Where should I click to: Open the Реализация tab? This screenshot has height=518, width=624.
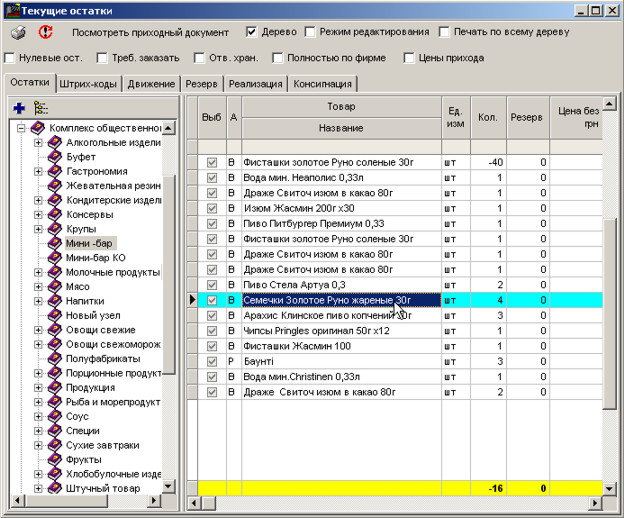click(257, 84)
